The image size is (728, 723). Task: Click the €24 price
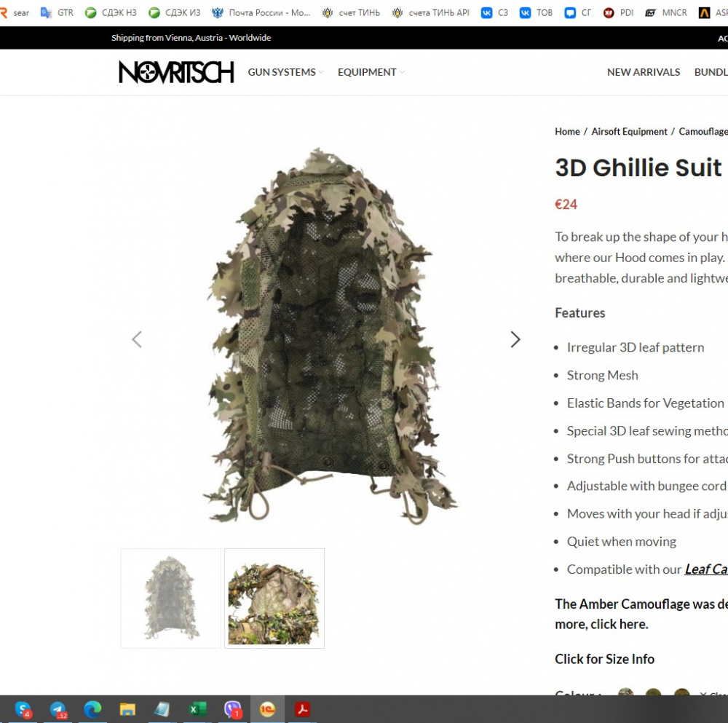566,205
